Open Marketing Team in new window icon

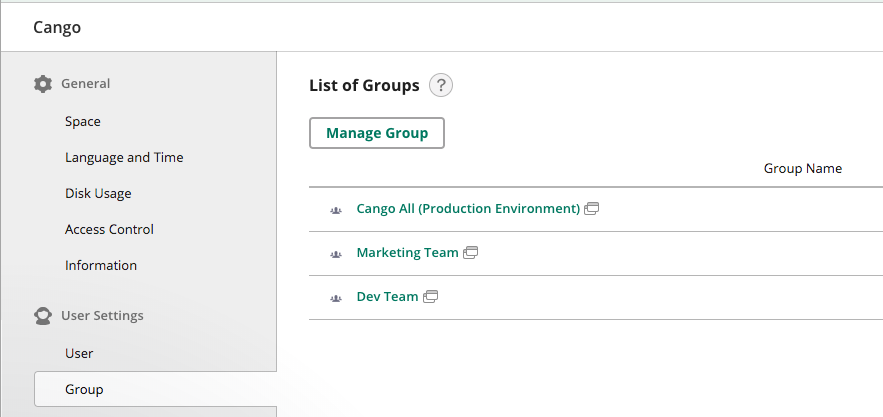[470, 252]
